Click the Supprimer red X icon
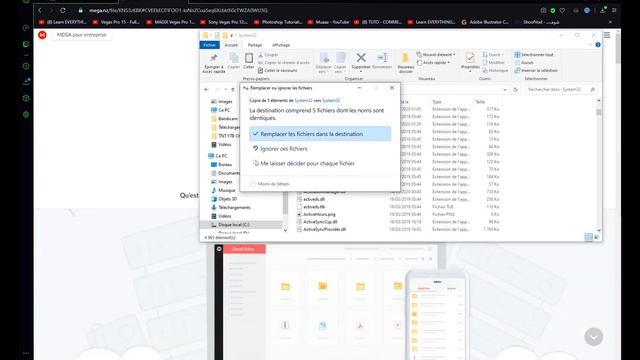640x360 pixels. click(x=361, y=58)
